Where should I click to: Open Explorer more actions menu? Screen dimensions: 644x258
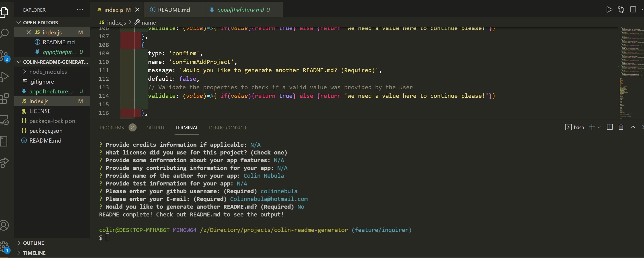[80, 10]
